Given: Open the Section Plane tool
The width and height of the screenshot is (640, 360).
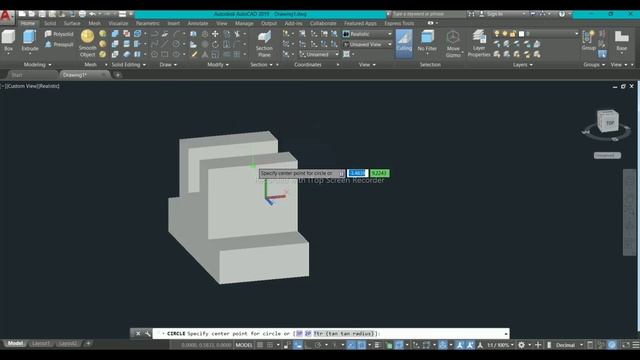Looking at the screenshot, I should point(264,44).
